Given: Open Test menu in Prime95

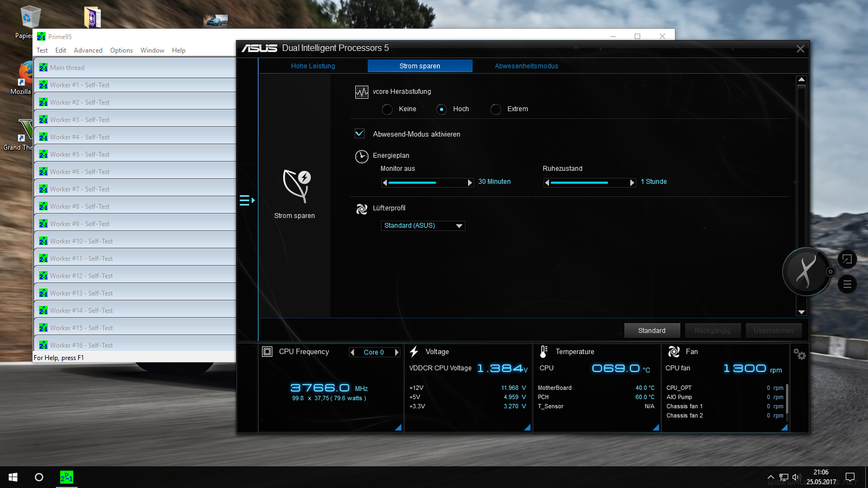Looking at the screenshot, I should point(42,50).
